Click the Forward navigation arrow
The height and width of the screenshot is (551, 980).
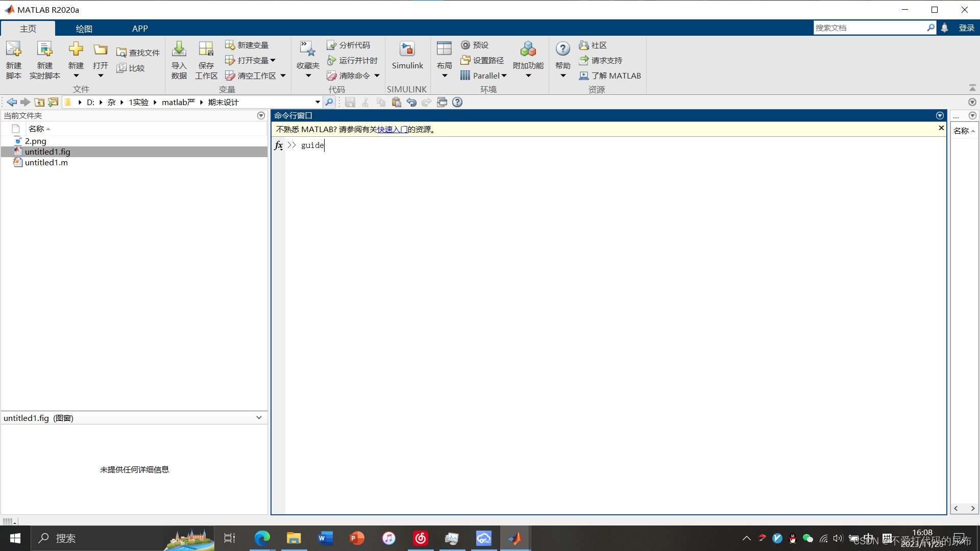(x=25, y=102)
